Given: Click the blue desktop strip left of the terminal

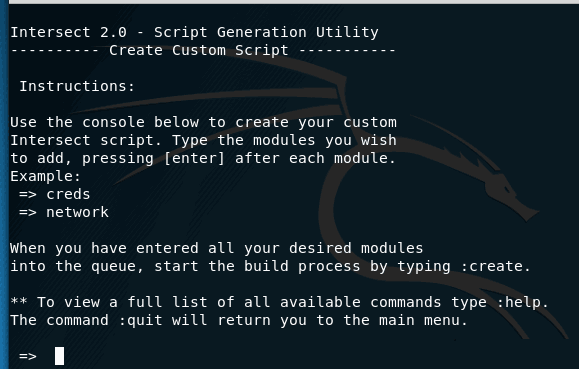Looking at the screenshot, I should click(4, 185).
